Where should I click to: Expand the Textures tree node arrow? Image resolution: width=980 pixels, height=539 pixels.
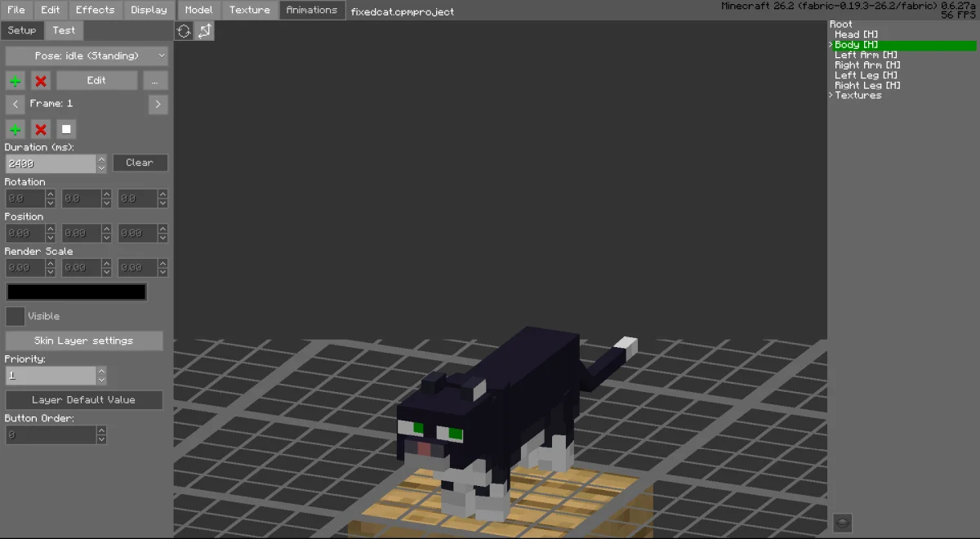tap(831, 96)
